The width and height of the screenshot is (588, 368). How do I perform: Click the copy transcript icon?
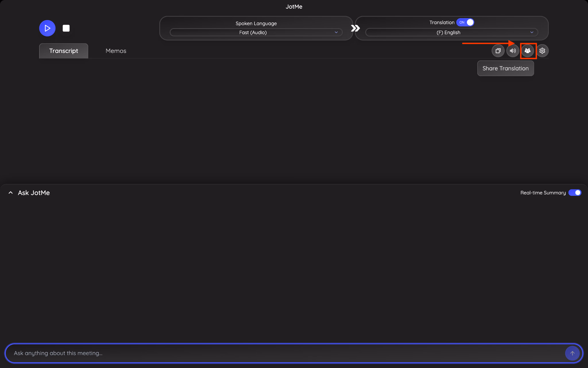[498, 51]
